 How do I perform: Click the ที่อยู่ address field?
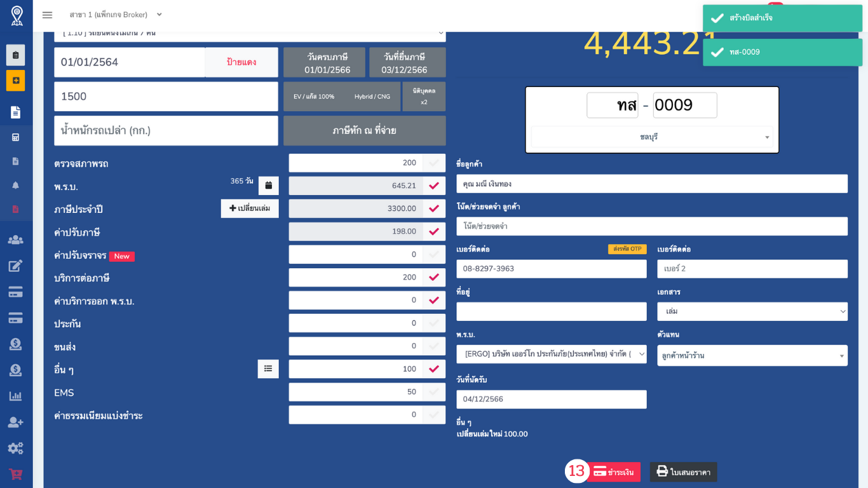[552, 311]
